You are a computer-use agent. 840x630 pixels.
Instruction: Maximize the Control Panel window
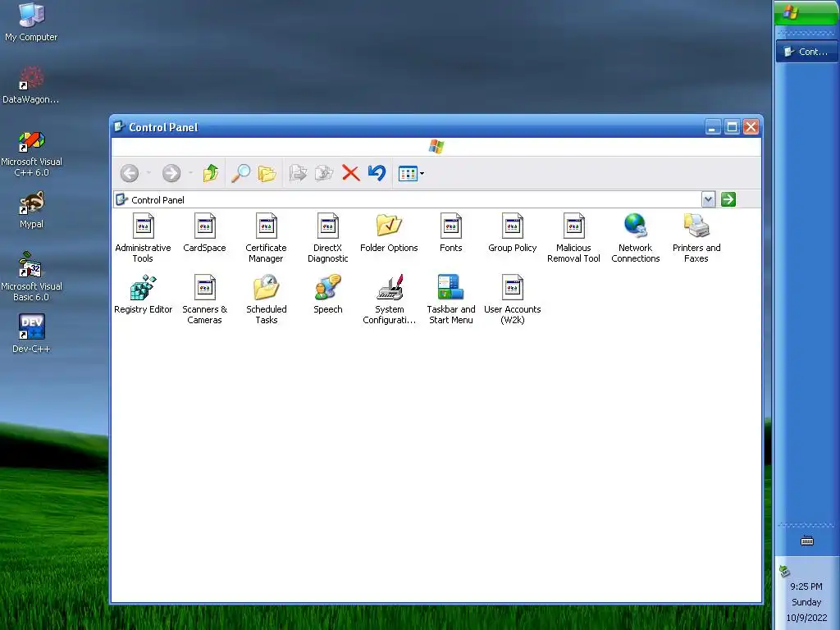[732, 127]
